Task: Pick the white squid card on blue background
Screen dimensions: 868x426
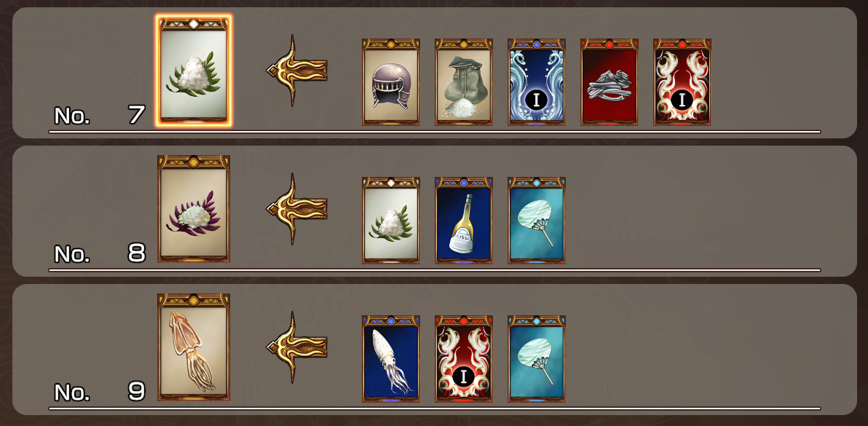Action: coord(391,358)
